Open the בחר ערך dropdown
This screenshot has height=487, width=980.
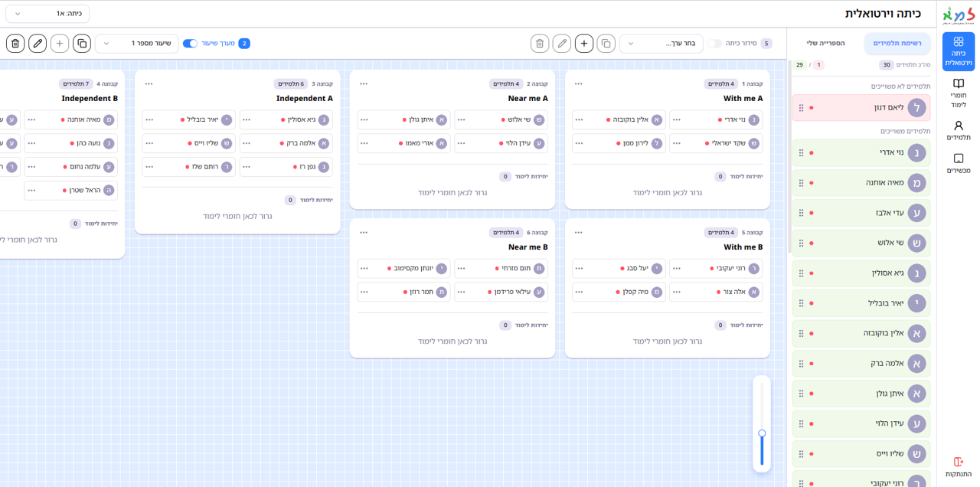[661, 44]
